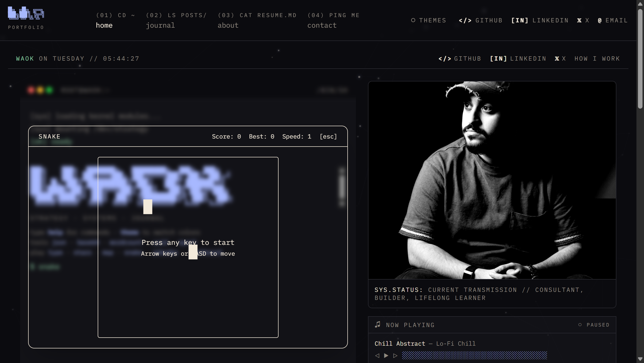Click the black-and-white portrait photo
Screen dimensions: 644x363
click(x=492, y=180)
